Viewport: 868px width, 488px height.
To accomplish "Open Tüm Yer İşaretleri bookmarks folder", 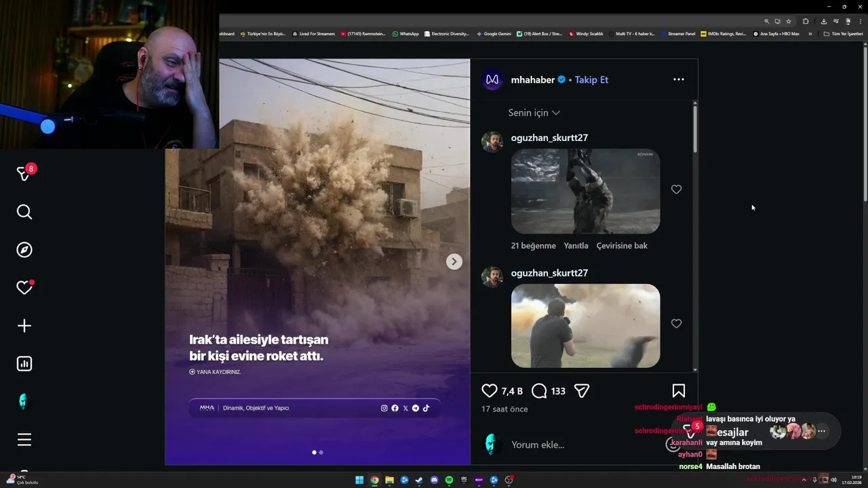I will (x=843, y=34).
